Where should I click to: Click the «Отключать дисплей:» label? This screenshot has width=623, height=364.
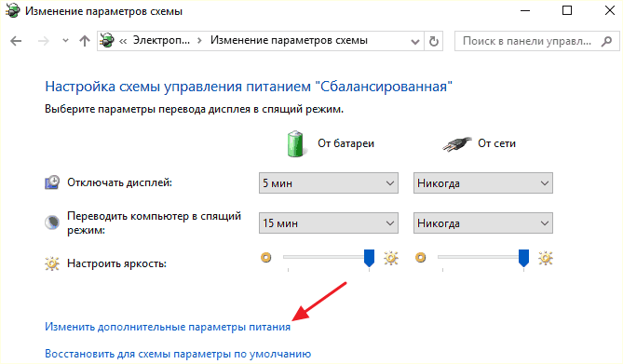[119, 182]
